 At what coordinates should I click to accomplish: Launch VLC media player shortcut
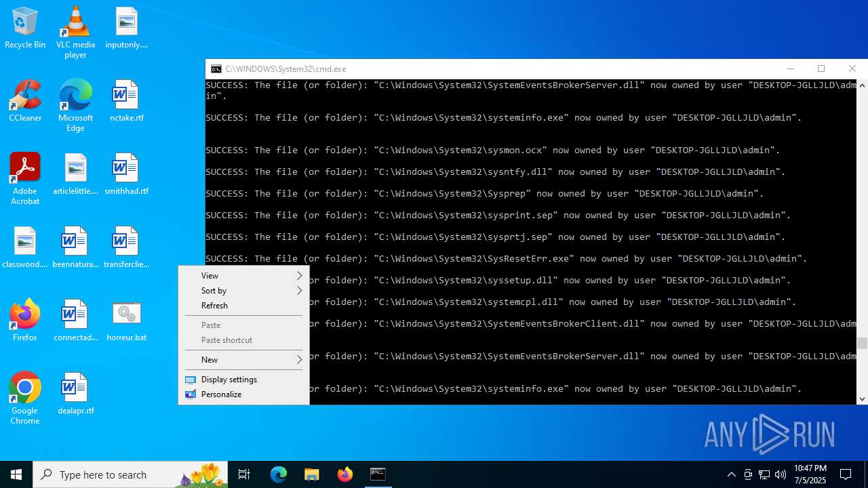pyautogui.click(x=75, y=33)
